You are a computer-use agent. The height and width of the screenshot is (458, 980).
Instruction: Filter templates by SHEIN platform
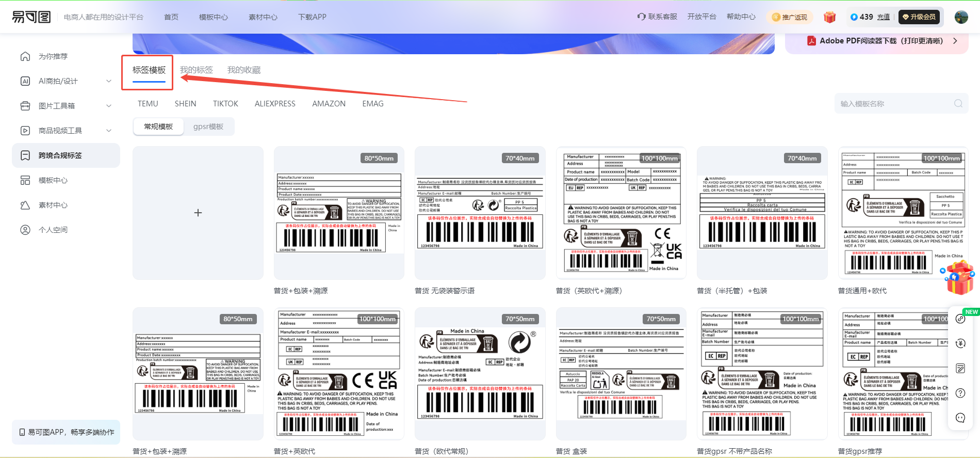pyautogui.click(x=186, y=104)
